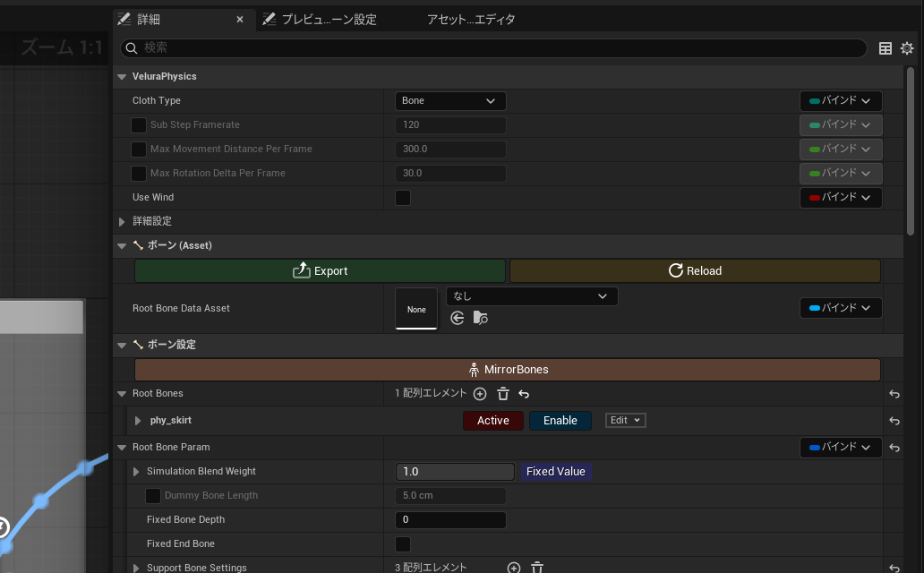This screenshot has width=924, height=573.
Task: Expand the 詳細設定 section
Action: click(122, 222)
